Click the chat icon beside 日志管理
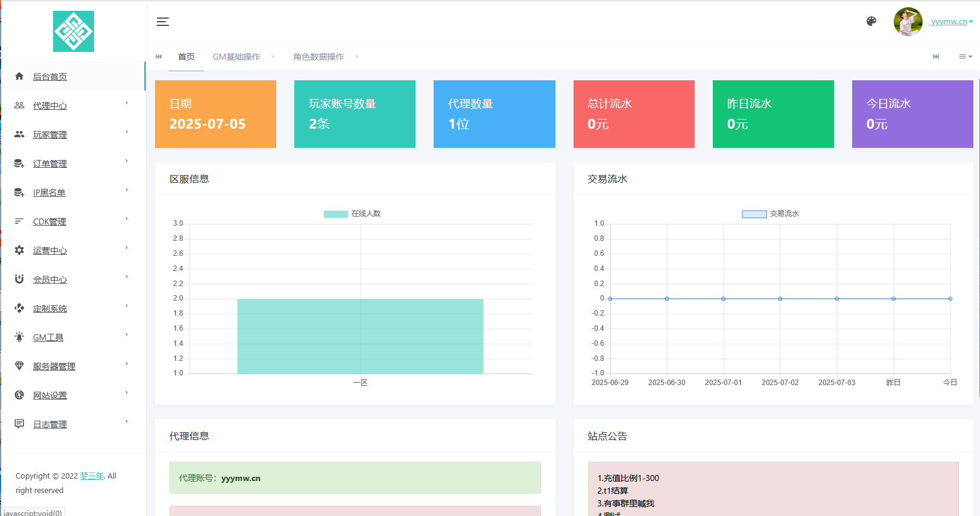This screenshot has width=980, height=516. coord(19,424)
